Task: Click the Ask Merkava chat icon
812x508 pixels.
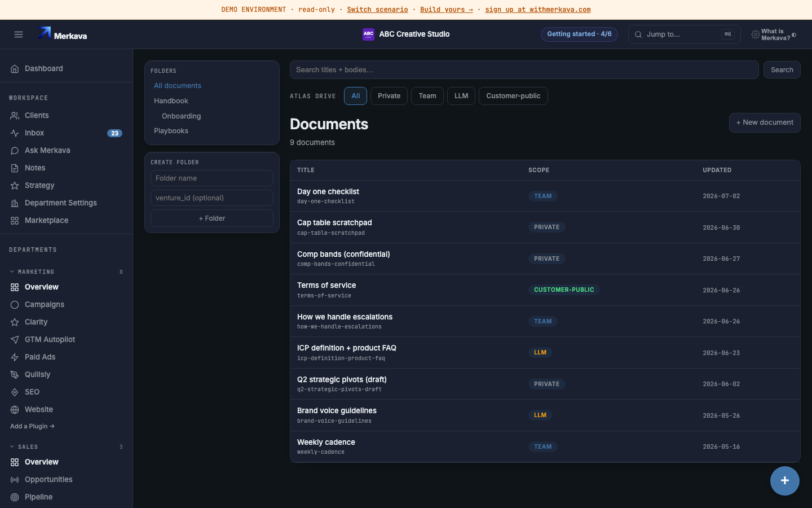Action: click(15, 151)
